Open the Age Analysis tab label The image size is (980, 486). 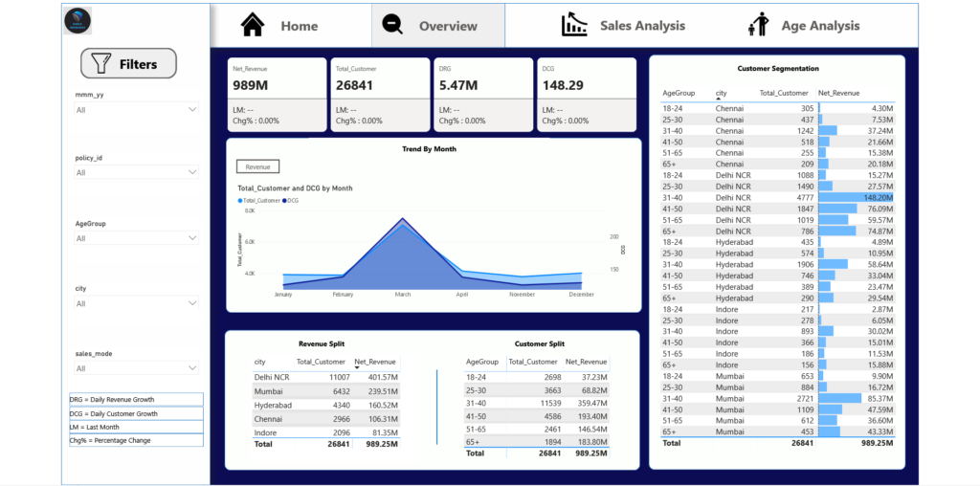(x=820, y=26)
